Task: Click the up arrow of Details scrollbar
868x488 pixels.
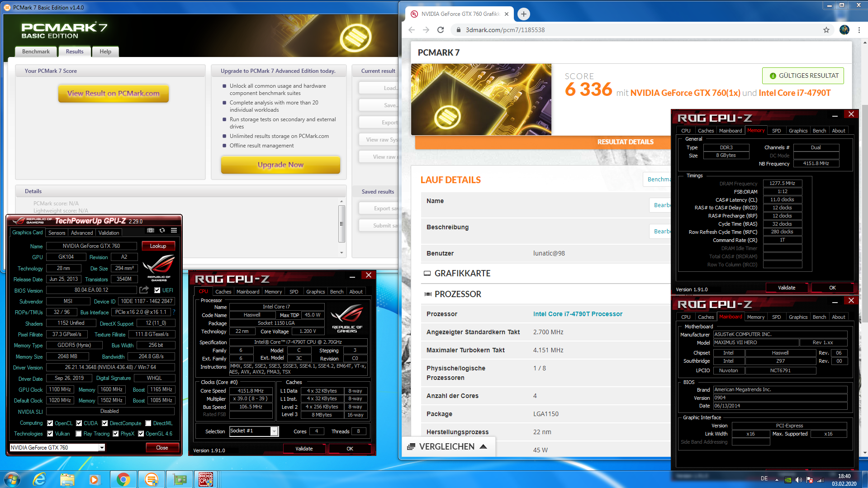Action: 342,202
